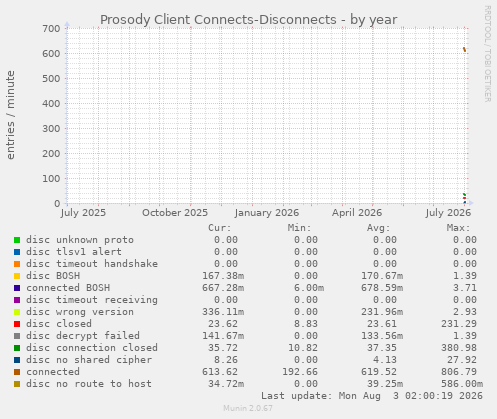Click the olive 'disc no route to host' swatch

tap(17, 384)
